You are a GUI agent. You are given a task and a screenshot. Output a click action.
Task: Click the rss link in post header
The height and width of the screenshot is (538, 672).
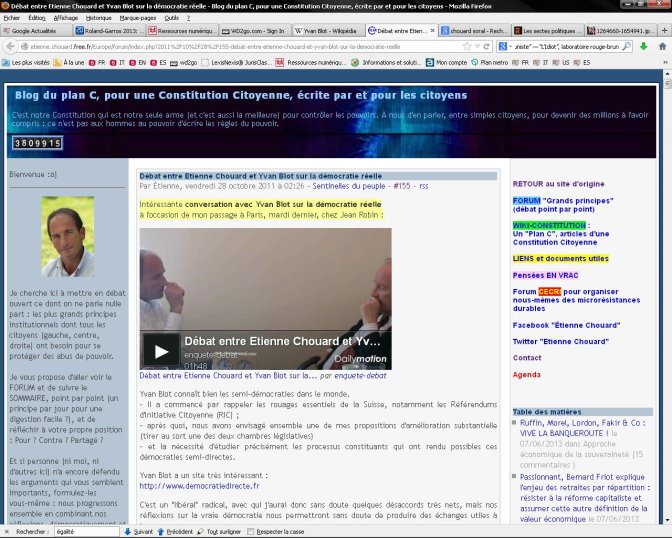[x=423, y=186]
